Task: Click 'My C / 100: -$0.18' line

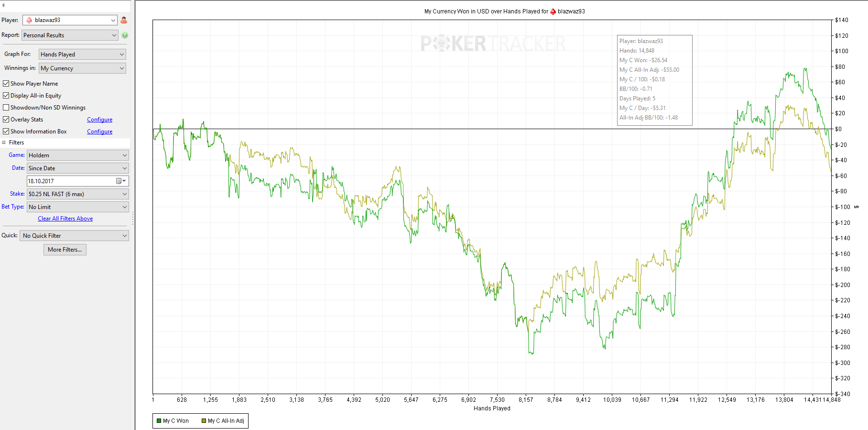Action: pyautogui.click(x=642, y=79)
